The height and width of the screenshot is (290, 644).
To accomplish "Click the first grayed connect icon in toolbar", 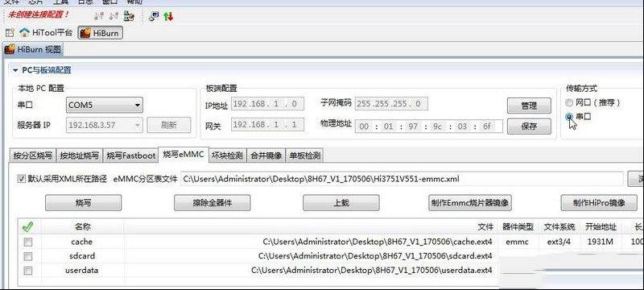I will click(x=98, y=16).
